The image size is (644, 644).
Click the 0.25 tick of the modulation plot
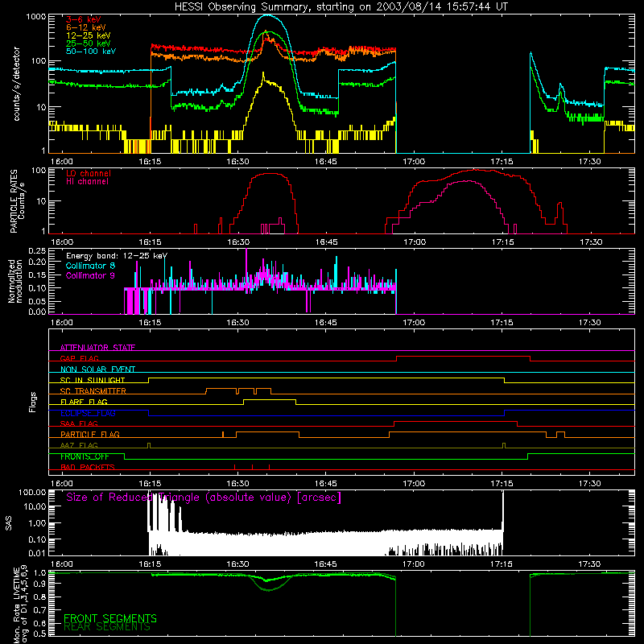tap(37, 251)
